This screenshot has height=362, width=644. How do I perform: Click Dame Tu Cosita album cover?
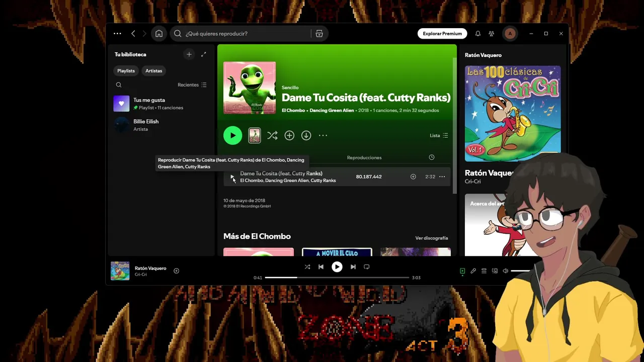click(x=250, y=88)
